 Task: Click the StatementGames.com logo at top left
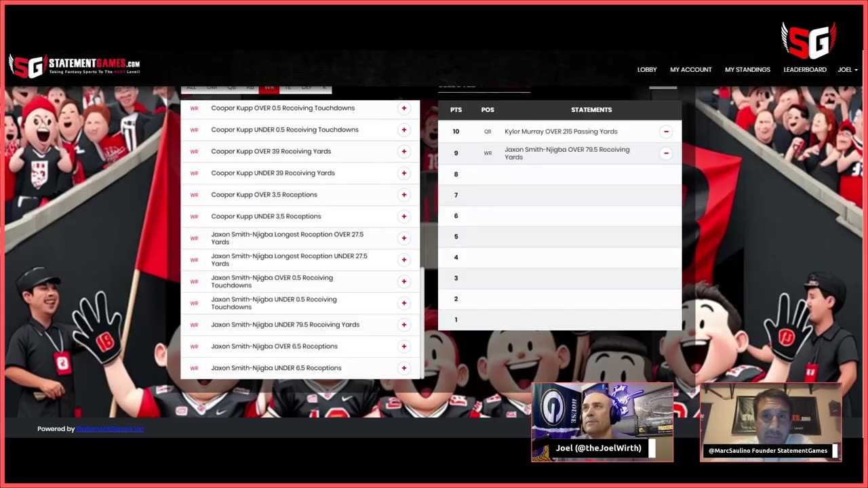tap(75, 66)
